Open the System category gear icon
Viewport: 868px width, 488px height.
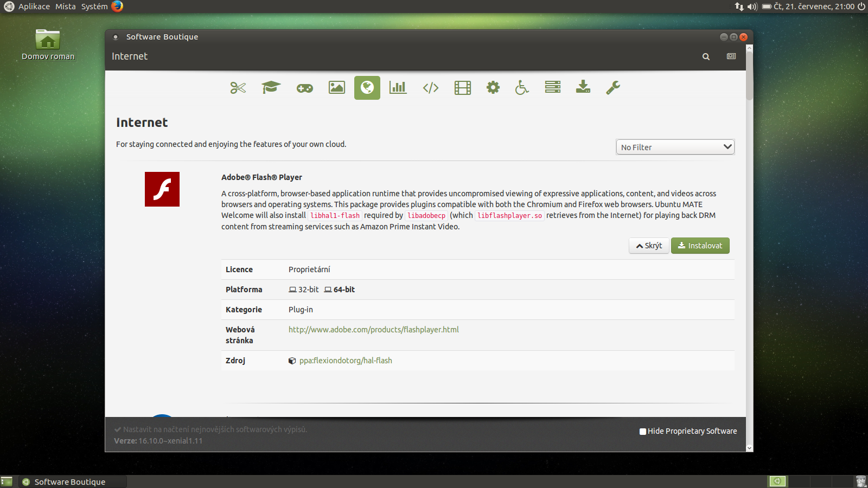[493, 87]
